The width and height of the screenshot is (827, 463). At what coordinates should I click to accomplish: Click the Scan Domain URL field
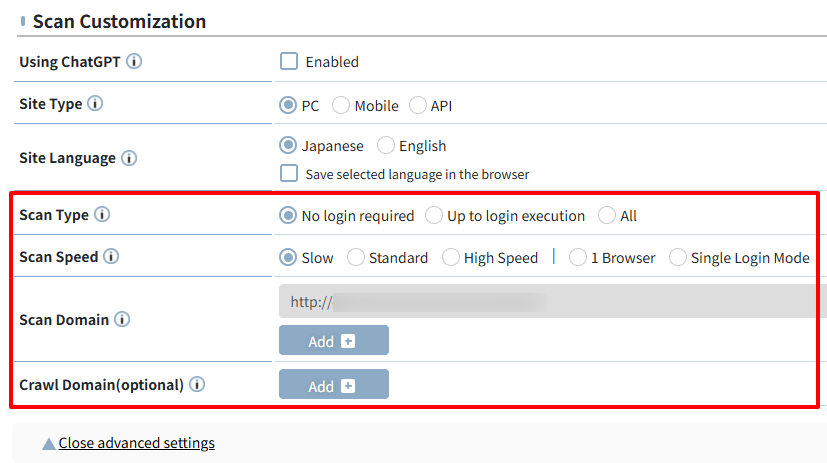click(x=553, y=301)
